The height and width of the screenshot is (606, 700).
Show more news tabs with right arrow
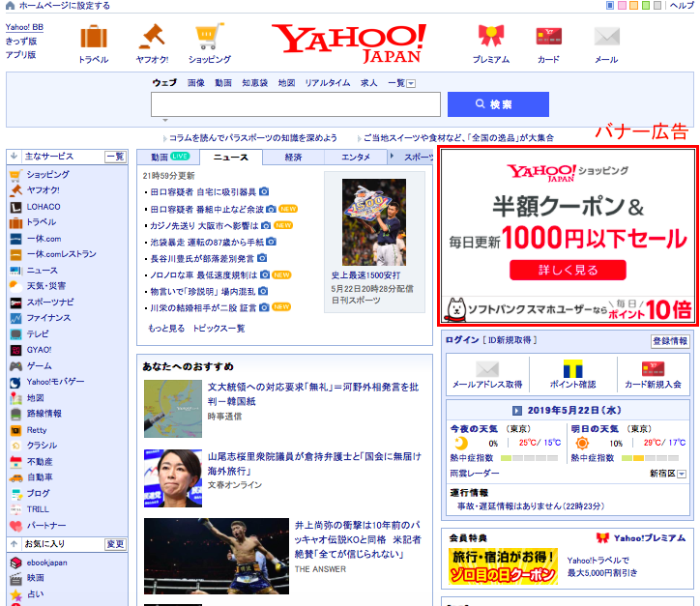pos(392,156)
